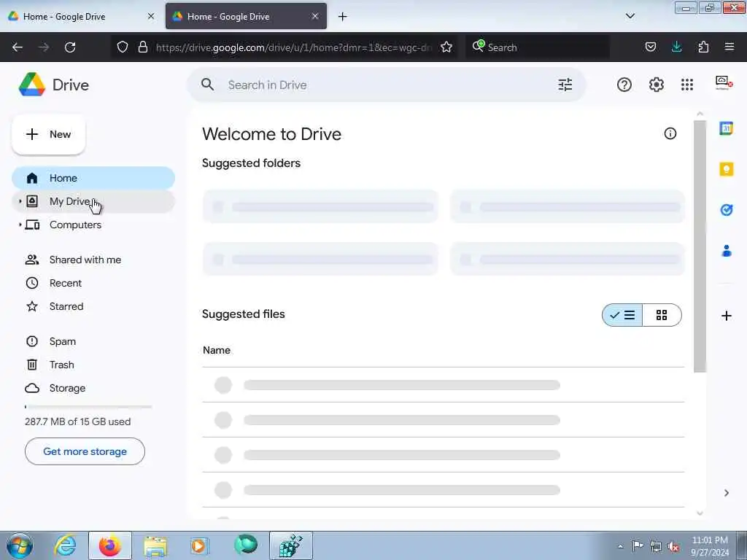
Task: Click 287.7 MB of 15 GB used
Action: [77, 421]
